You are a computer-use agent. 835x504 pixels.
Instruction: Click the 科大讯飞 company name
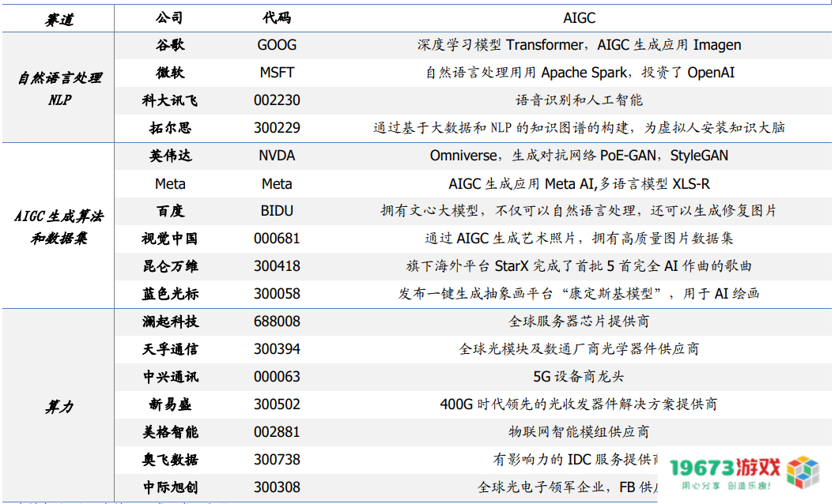click(x=170, y=100)
